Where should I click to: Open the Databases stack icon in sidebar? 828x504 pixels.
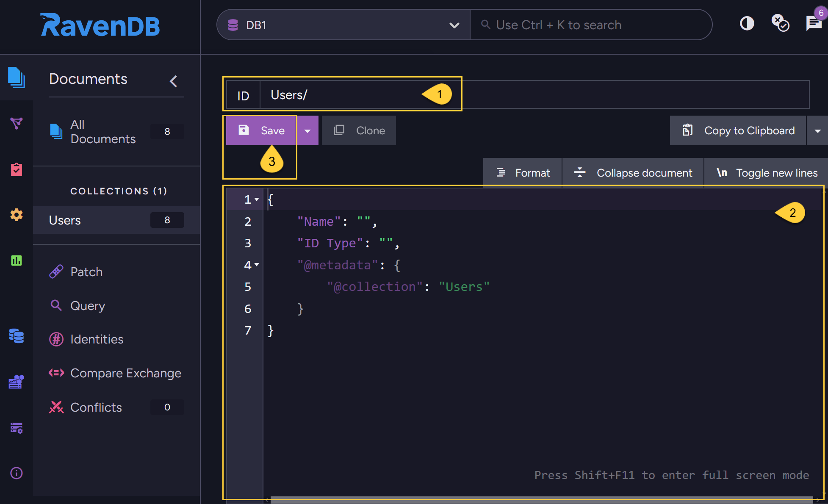[16, 336]
